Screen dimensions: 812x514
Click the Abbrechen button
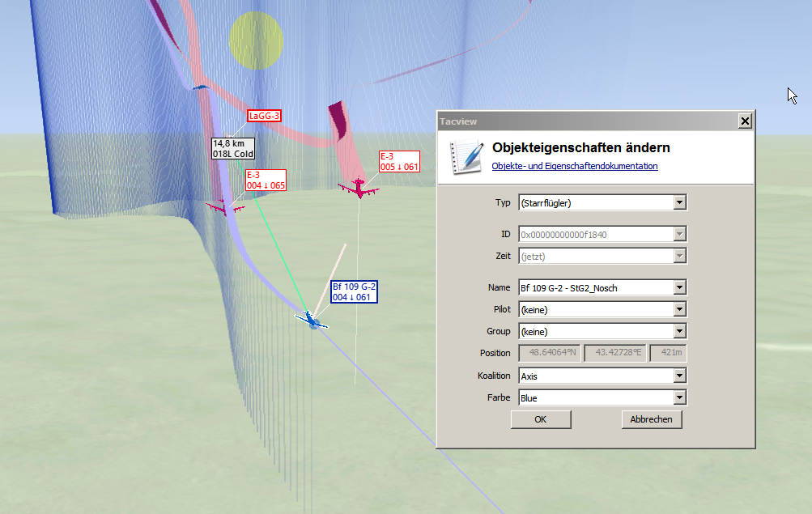click(x=652, y=419)
